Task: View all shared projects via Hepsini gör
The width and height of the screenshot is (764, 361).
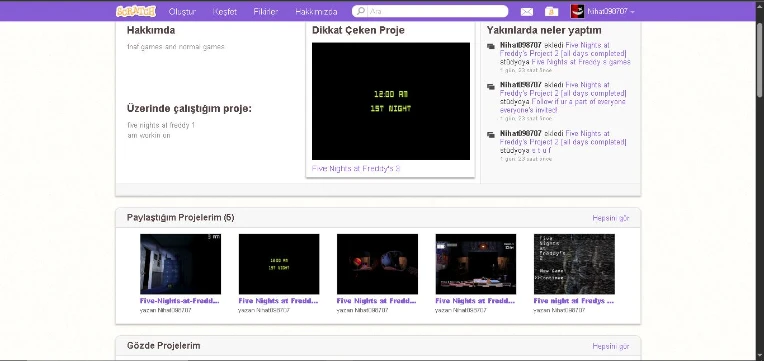Action: pyautogui.click(x=611, y=218)
